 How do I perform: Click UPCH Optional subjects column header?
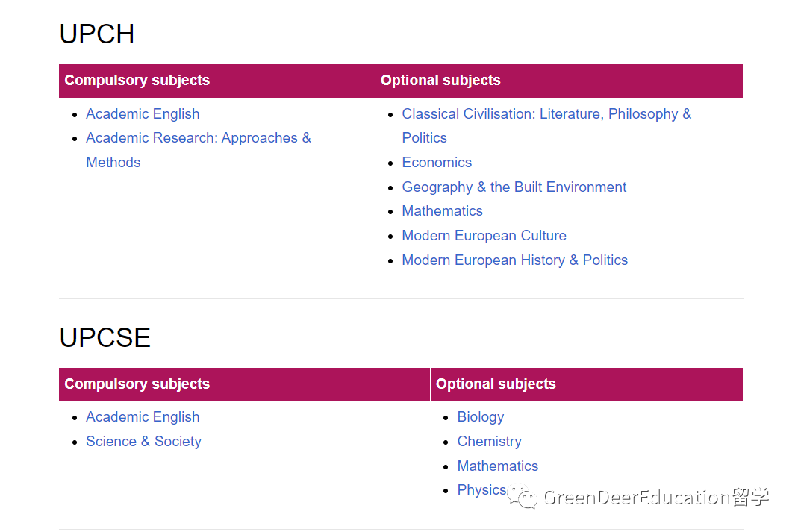coord(440,81)
